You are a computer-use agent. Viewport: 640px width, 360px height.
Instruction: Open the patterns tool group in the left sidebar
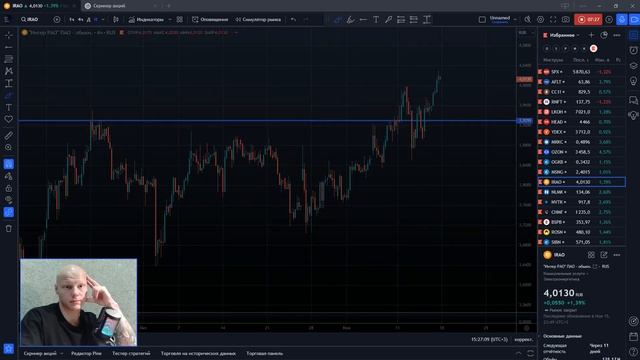click(9, 71)
